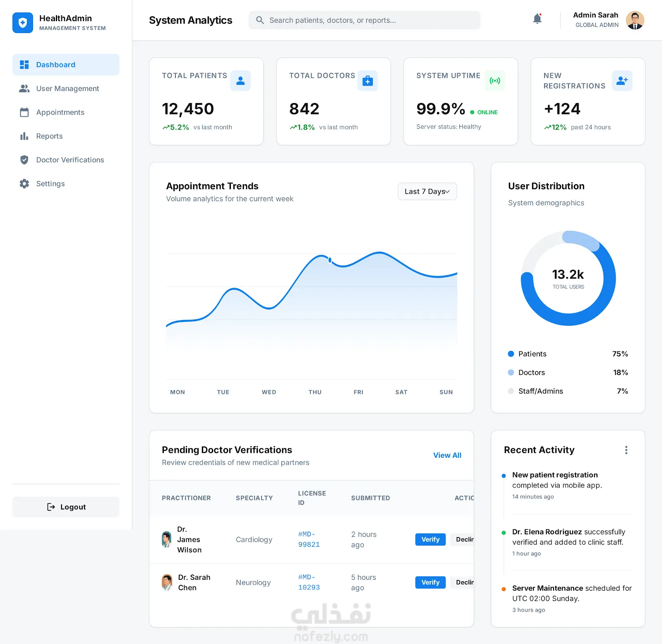The width and height of the screenshot is (662, 644).
Task: Click the Total Patients person icon
Action: click(x=240, y=81)
